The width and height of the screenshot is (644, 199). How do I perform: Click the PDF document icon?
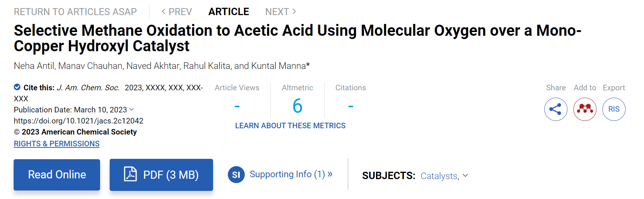130,174
